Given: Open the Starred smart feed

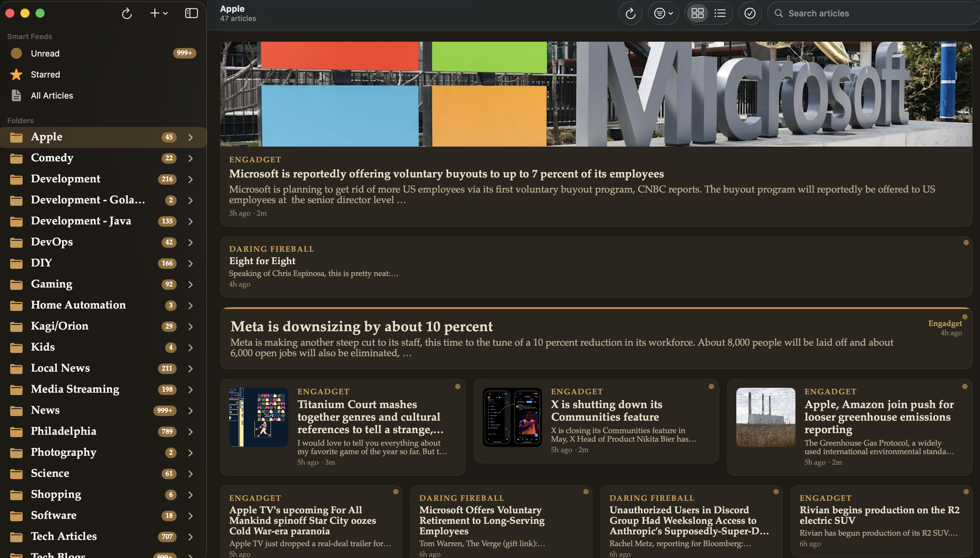Looking at the screenshot, I should click(x=103, y=74).
